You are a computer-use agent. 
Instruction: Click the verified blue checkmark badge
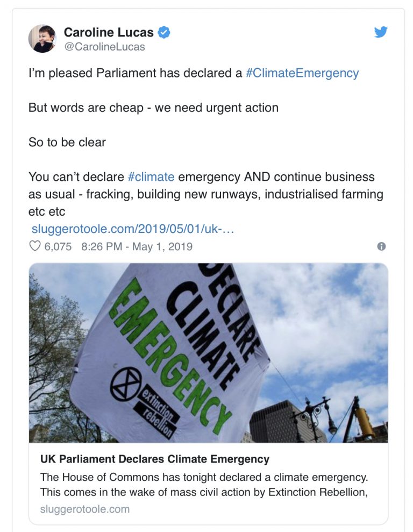(163, 32)
